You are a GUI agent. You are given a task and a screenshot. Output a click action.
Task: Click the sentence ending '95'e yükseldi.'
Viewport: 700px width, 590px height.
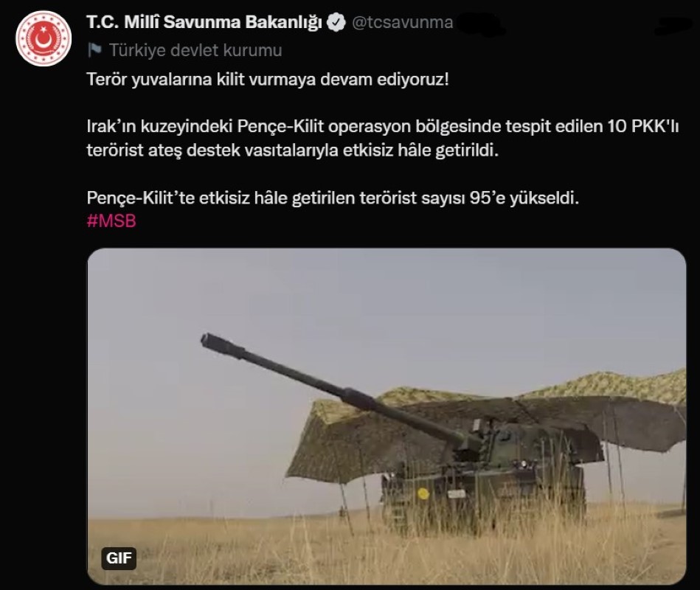[x=333, y=197]
